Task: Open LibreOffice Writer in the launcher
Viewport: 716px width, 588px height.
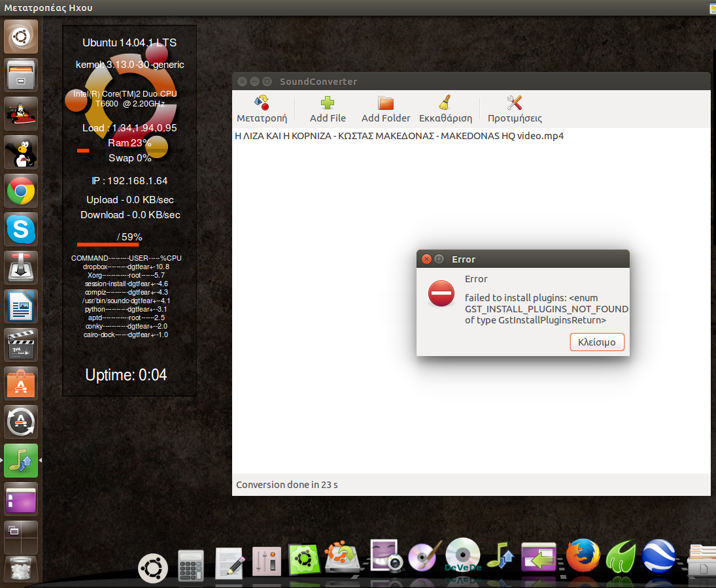Action: (x=21, y=306)
